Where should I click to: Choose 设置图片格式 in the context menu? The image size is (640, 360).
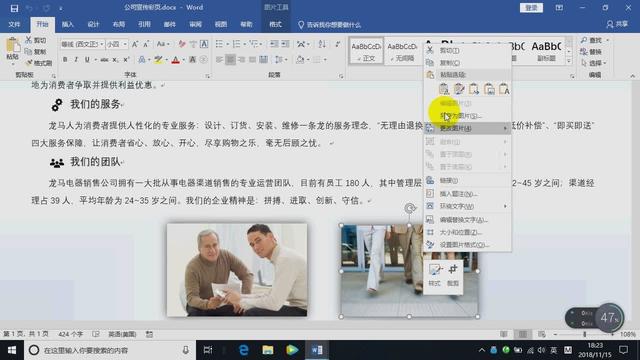point(467,245)
